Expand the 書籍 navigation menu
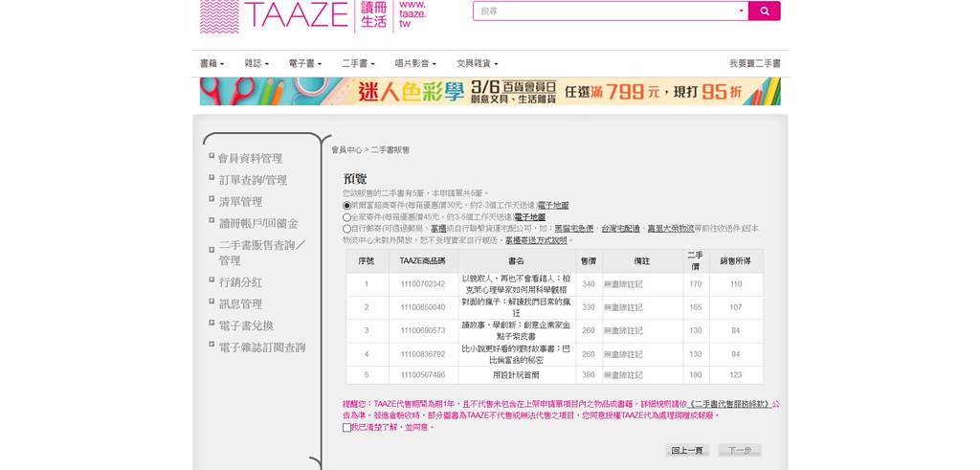980x470 pixels. click(x=212, y=64)
